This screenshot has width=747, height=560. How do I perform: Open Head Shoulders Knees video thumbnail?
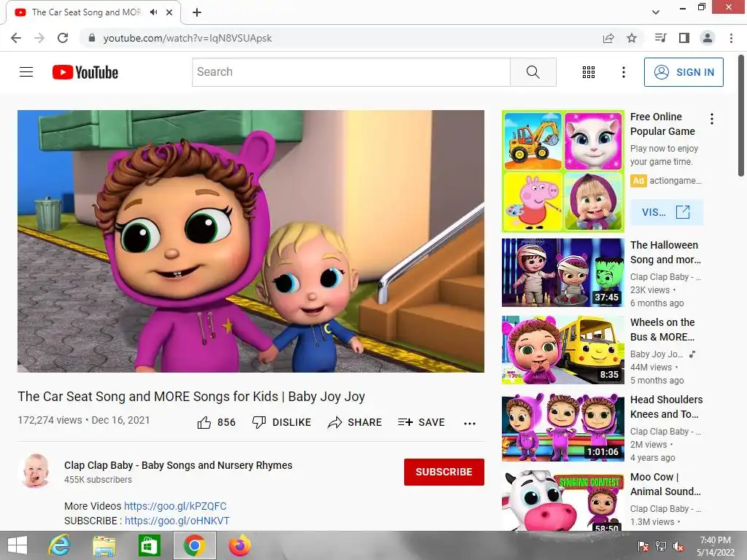562,427
